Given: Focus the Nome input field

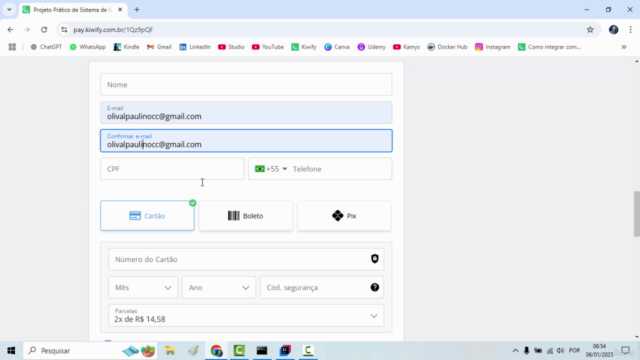Looking at the screenshot, I should 246,84.
